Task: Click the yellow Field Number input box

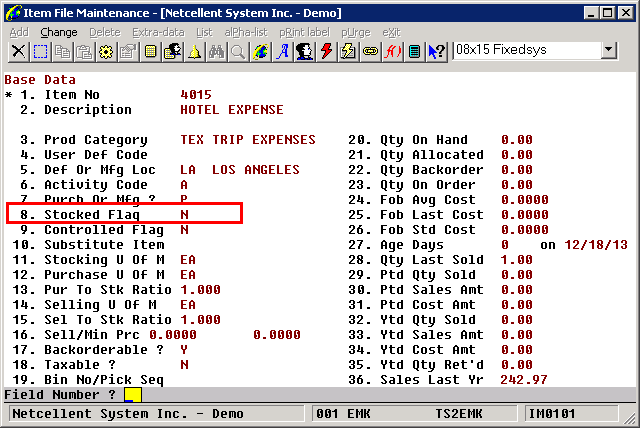Action: 133,395
